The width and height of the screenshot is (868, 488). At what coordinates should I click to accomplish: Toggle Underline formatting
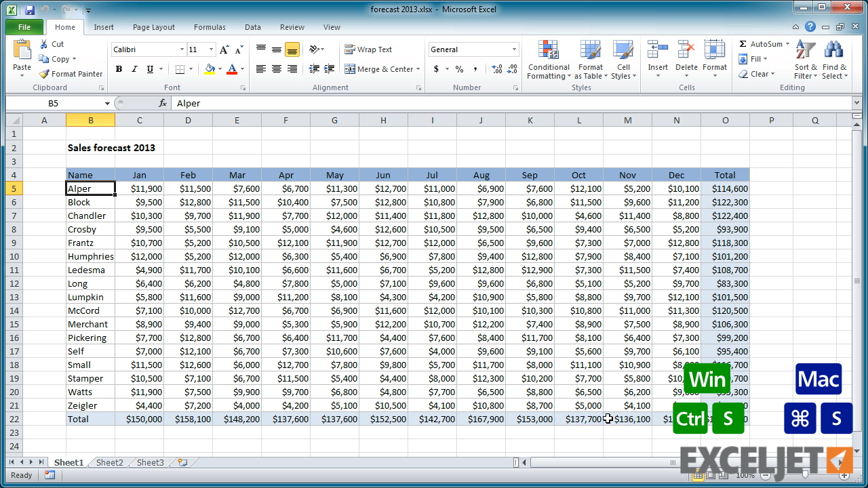[150, 69]
